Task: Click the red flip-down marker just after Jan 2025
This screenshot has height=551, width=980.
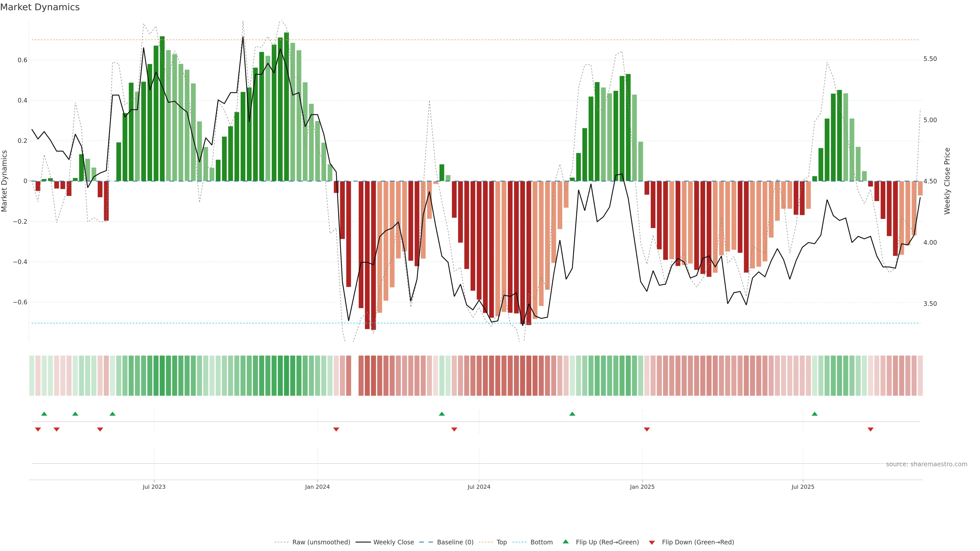Action: point(647,429)
